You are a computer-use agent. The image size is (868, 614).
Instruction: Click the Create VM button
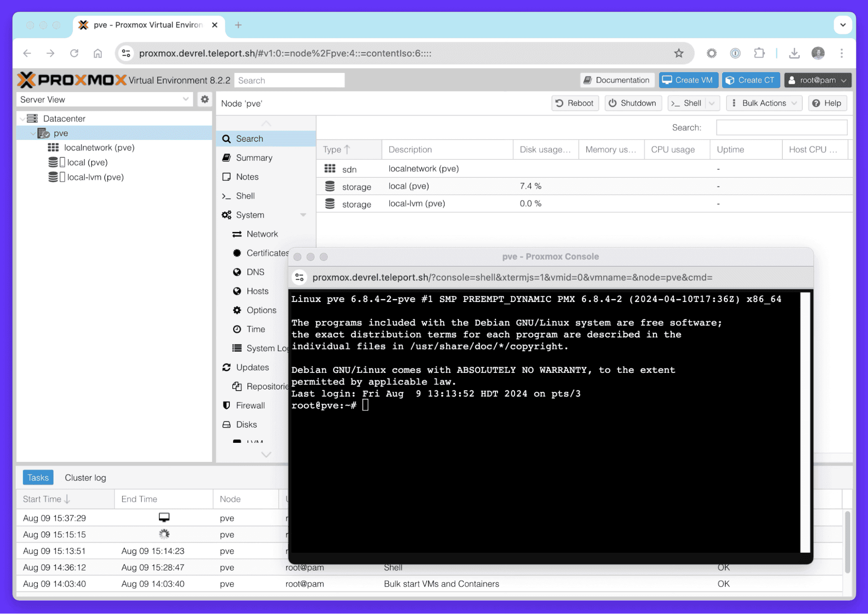[x=688, y=80]
